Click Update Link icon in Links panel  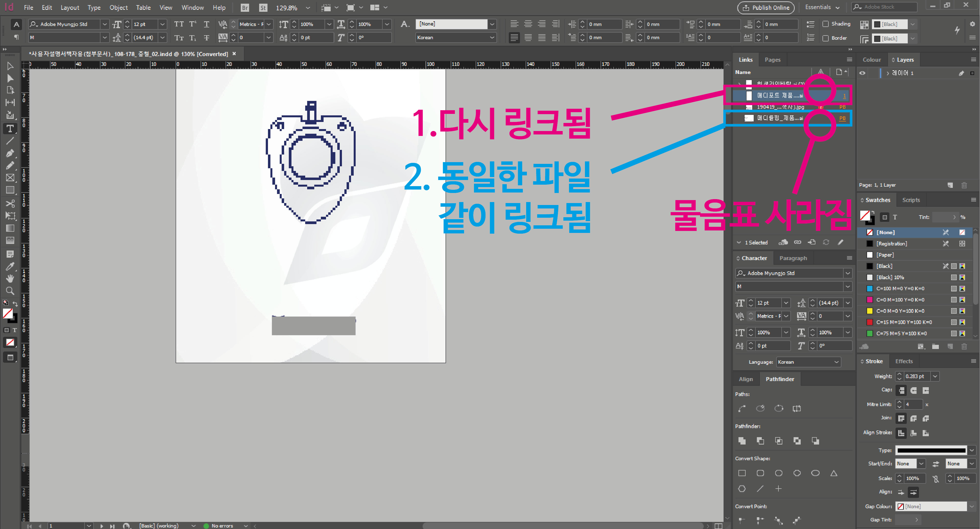826,242
